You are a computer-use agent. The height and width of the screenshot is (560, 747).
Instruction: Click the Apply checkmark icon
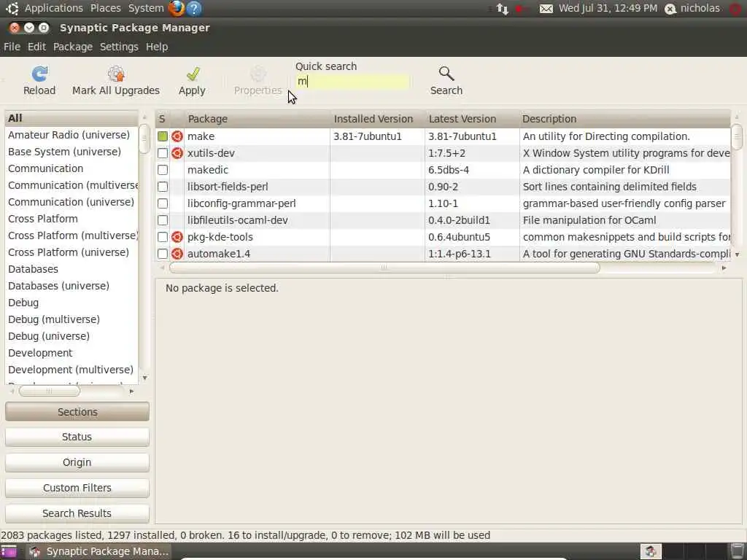[x=193, y=74]
